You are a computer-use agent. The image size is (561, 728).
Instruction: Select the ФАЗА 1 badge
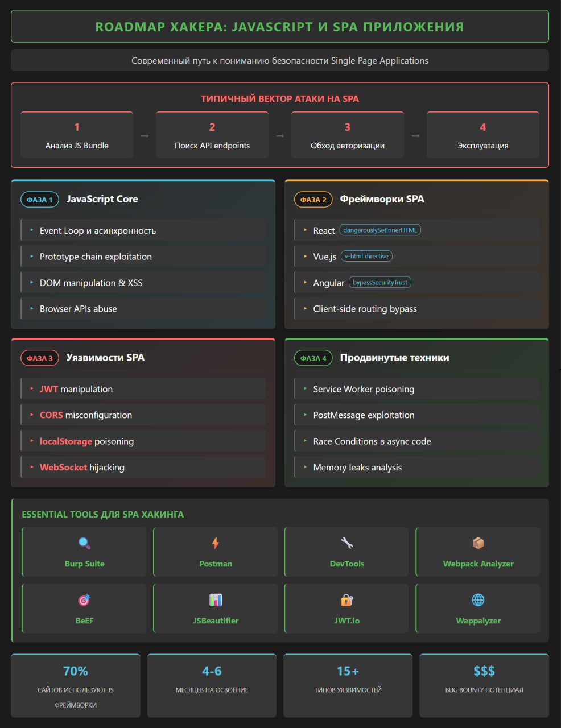[40, 200]
